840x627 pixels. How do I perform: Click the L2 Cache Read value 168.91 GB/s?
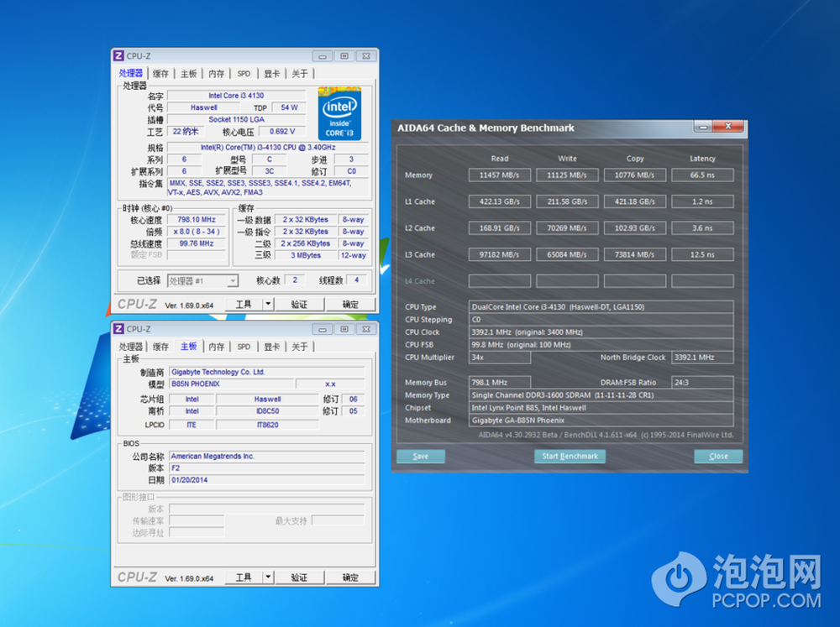pos(499,228)
